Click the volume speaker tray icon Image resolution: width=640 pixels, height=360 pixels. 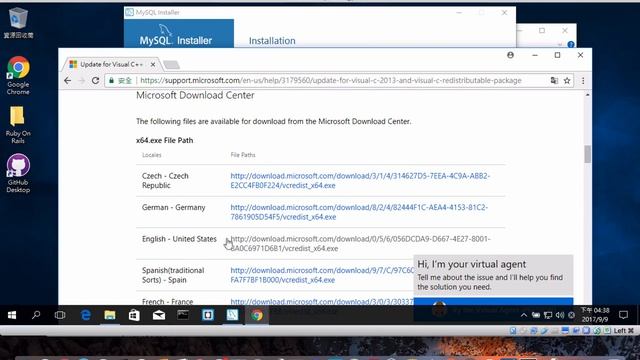[x=560, y=315]
